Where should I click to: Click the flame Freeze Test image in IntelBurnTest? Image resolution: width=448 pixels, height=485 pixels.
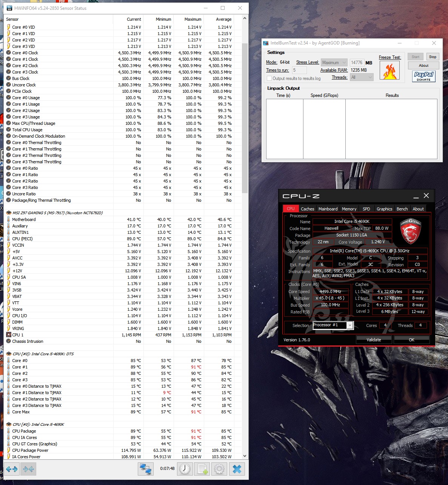click(x=390, y=70)
